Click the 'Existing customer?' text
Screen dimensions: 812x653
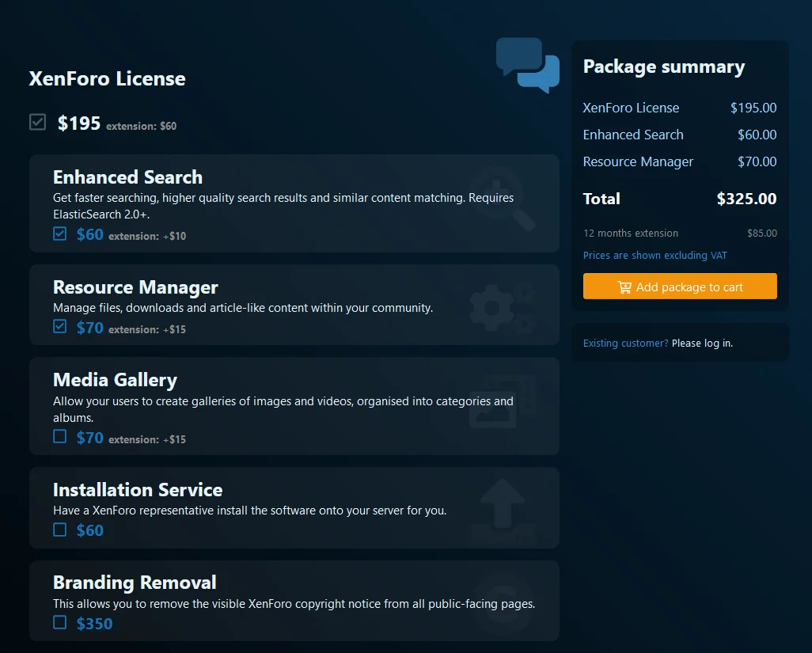pos(625,344)
